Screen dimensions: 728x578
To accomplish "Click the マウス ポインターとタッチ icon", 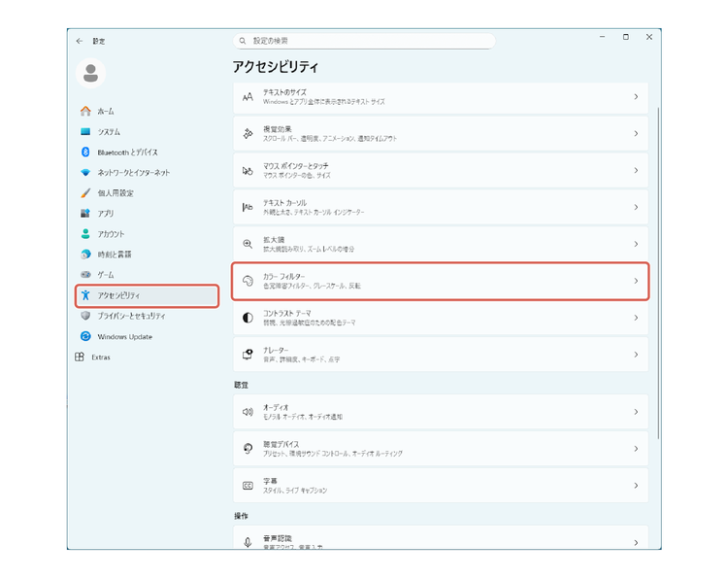I will 248,171.
